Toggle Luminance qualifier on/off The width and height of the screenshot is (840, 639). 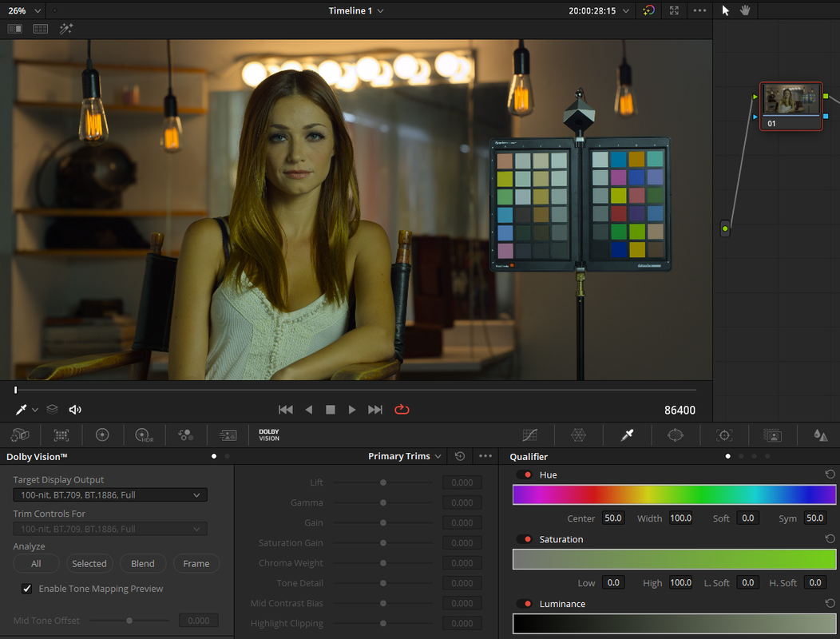coord(525,604)
